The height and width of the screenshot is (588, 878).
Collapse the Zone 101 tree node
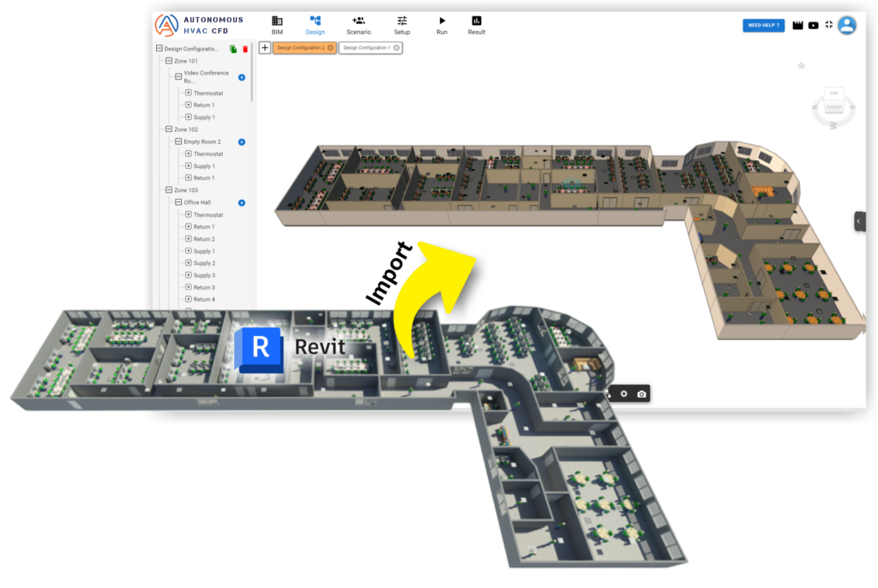(169, 62)
